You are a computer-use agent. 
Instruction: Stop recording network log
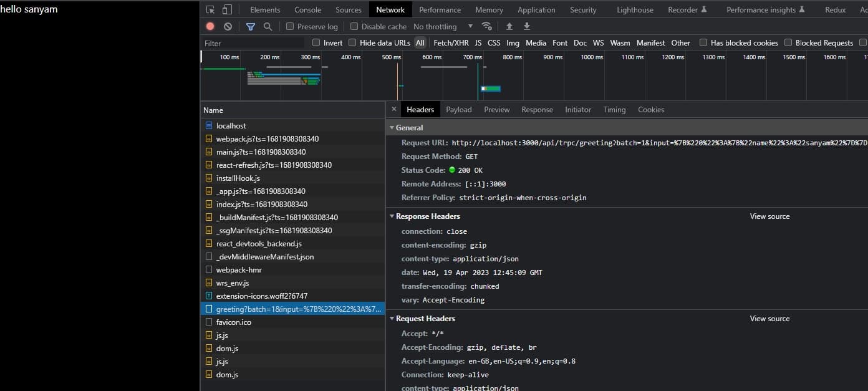tap(210, 26)
